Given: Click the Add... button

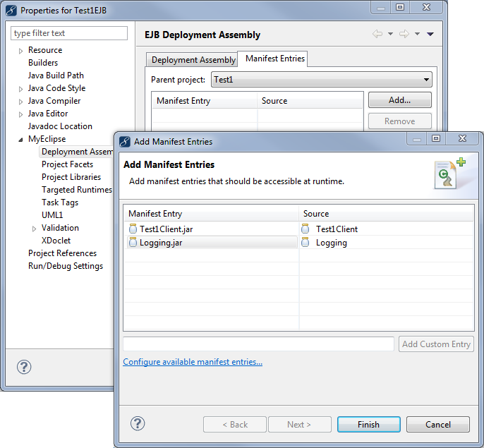Looking at the screenshot, I should click(399, 100).
